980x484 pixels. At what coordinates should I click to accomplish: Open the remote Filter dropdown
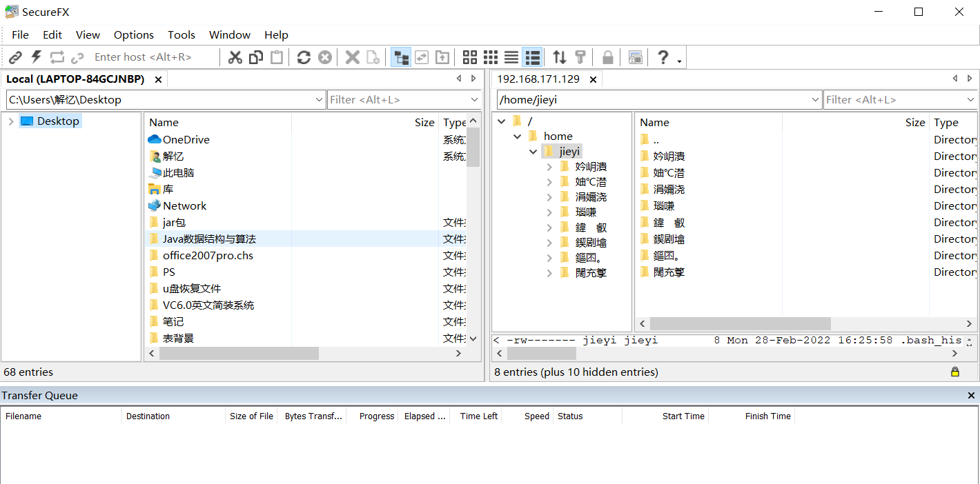971,100
